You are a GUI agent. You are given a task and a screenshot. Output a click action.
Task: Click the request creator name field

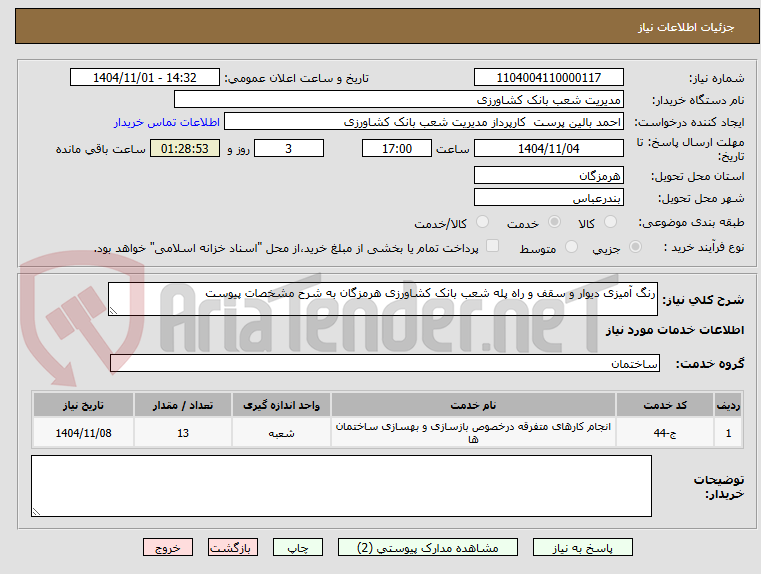[424, 122]
